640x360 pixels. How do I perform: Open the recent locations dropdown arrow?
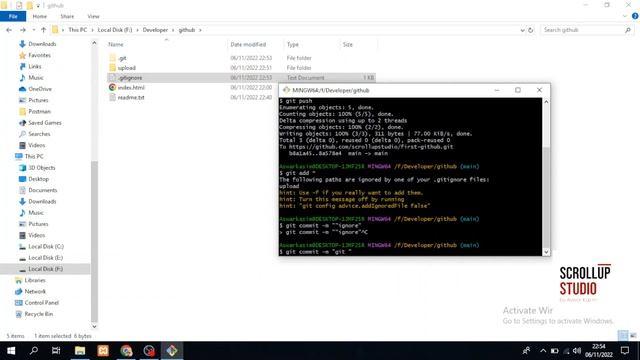pyautogui.click(x=33, y=30)
